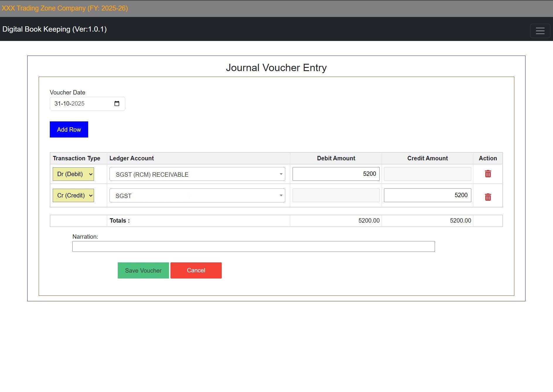
Task: Delete the SGST credit row
Action: [x=488, y=197]
